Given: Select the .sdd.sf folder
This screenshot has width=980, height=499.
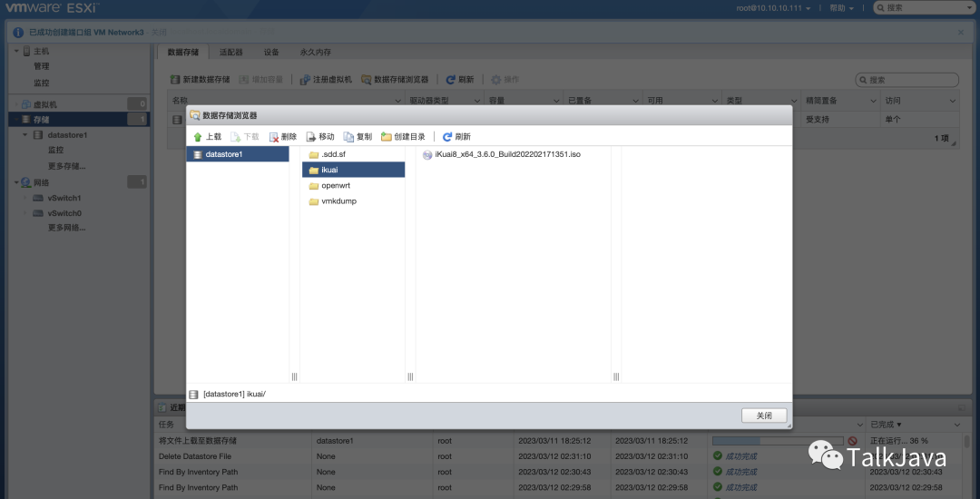Looking at the screenshot, I should click(x=332, y=155).
